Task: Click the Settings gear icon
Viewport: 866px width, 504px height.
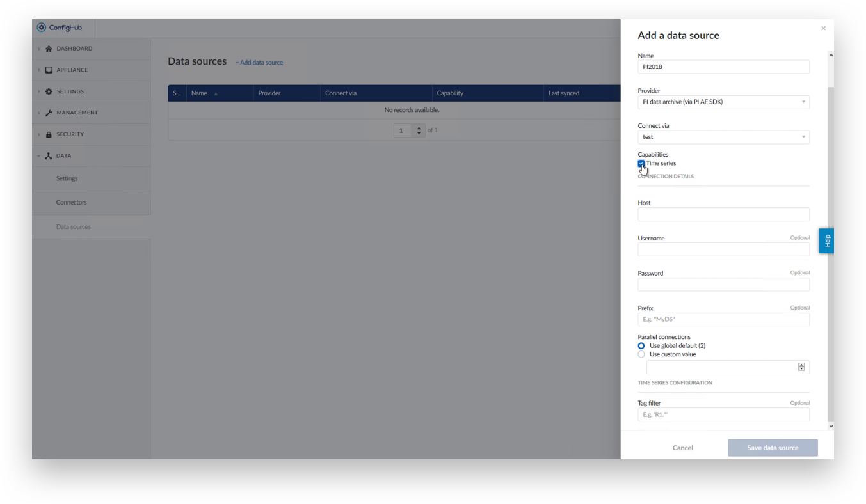Action: [49, 91]
